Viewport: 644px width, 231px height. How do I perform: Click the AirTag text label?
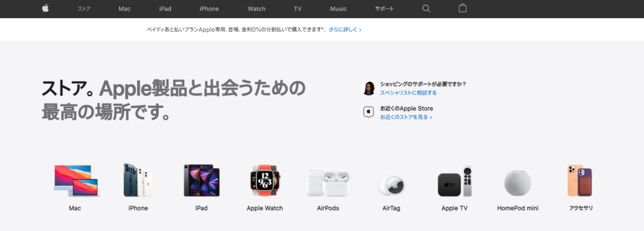pyautogui.click(x=391, y=208)
